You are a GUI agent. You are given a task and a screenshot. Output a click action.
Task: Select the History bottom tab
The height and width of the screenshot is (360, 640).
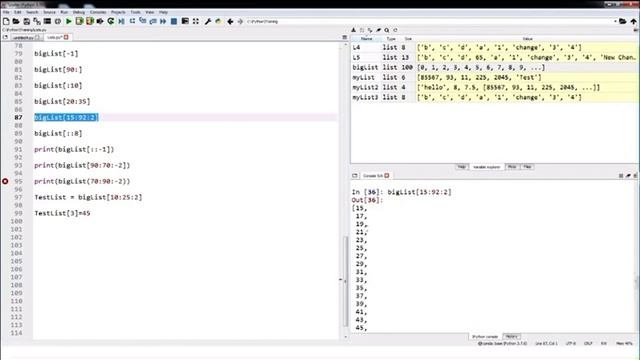coord(511,337)
